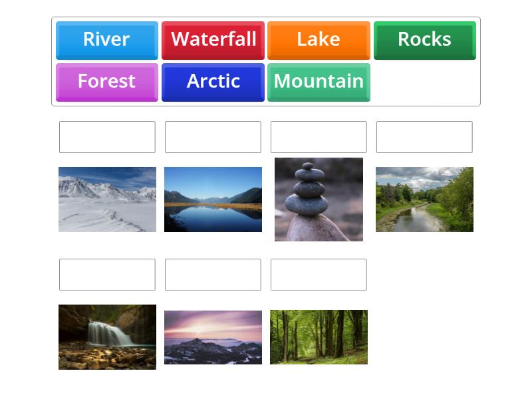532x399 pixels.
Task: Select the Rocks word tile
Action: tap(424, 40)
